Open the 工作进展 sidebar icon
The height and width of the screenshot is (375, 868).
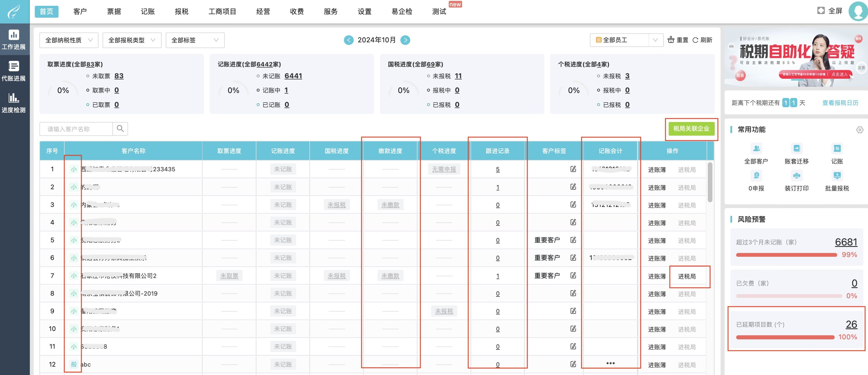click(x=14, y=39)
